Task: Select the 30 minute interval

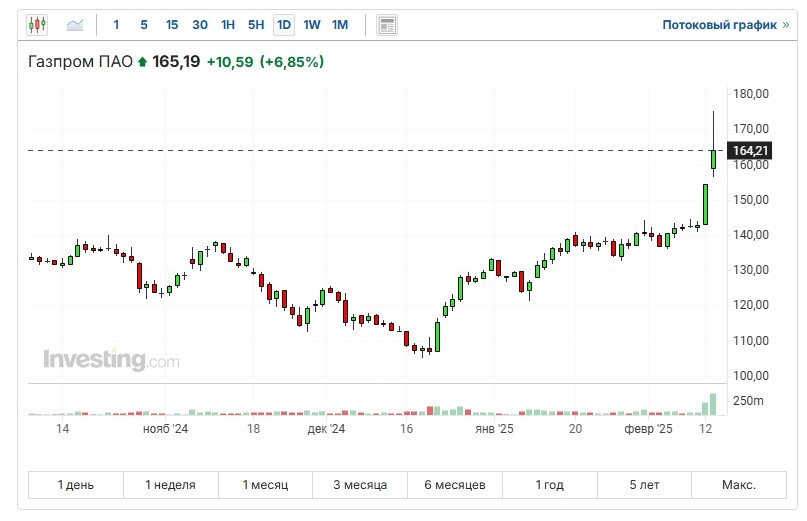Action: pos(200,25)
